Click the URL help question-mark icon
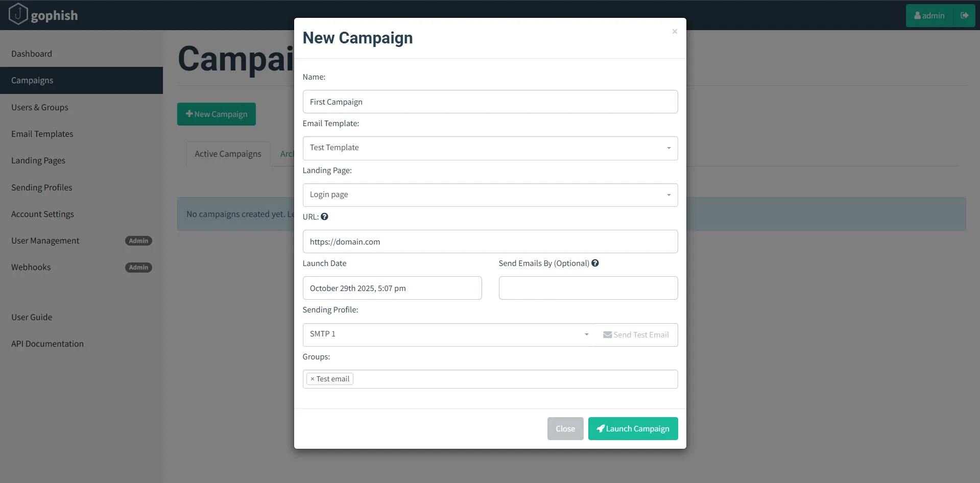Screen dimensions: 980x483 (x=324, y=216)
